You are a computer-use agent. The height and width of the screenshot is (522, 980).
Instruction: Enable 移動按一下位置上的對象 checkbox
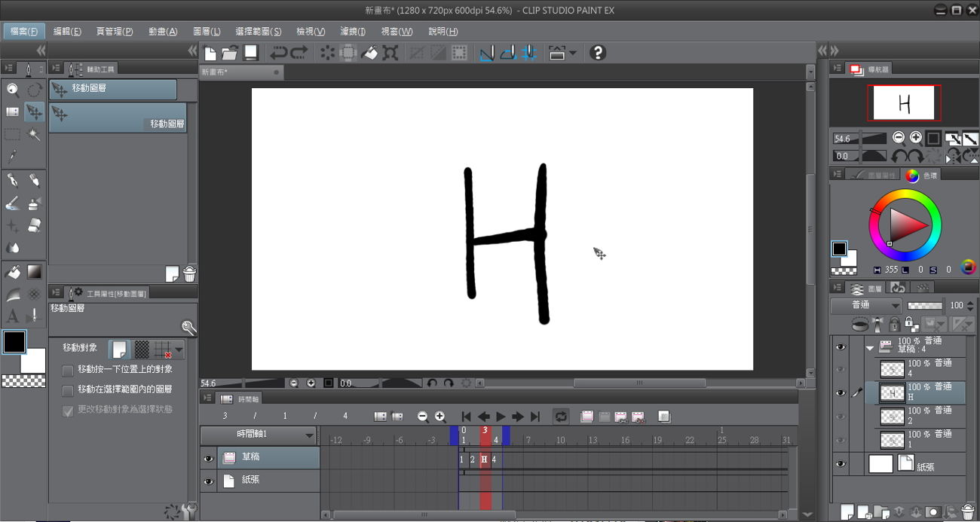[x=68, y=370]
